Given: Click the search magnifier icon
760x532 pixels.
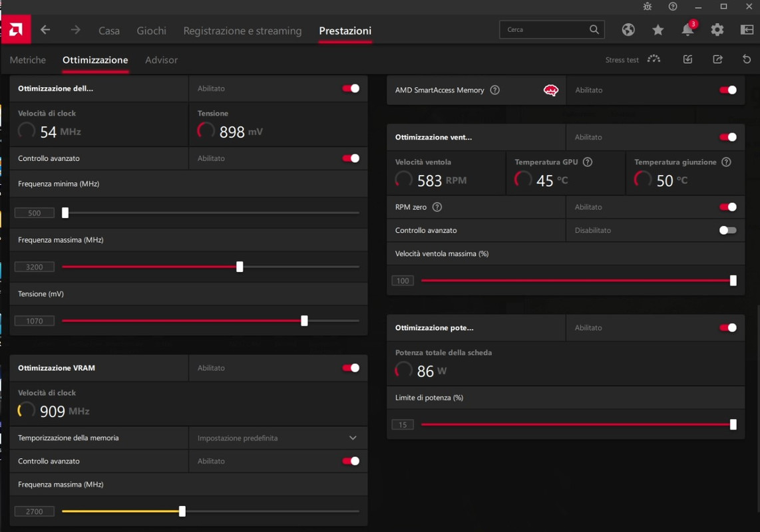Looking at the screenshot, I should 594,29.
